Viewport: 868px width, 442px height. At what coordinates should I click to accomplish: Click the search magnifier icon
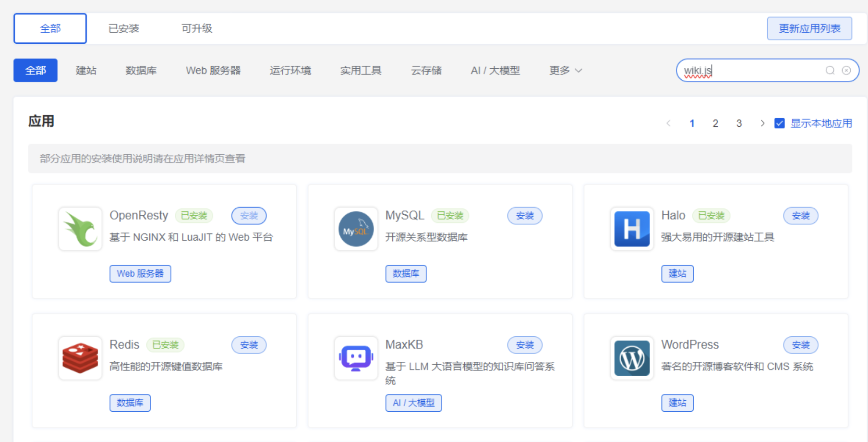click(x=830, y=71)
